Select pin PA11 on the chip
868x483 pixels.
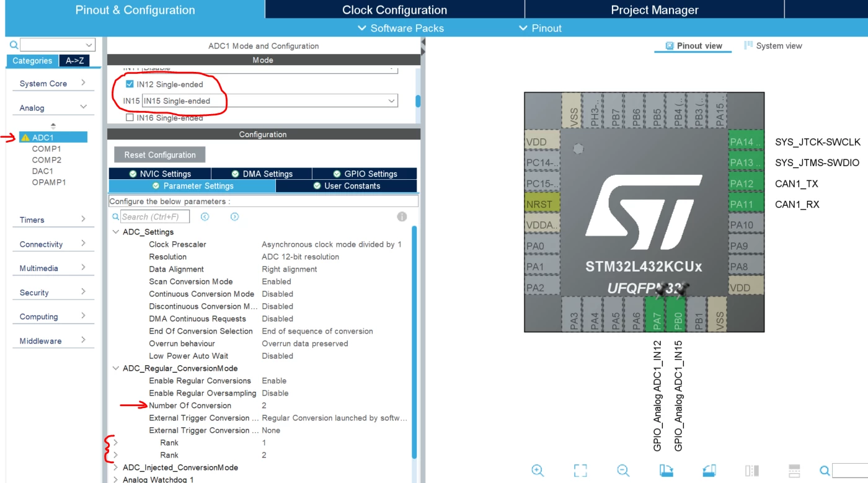click(746, 205)
